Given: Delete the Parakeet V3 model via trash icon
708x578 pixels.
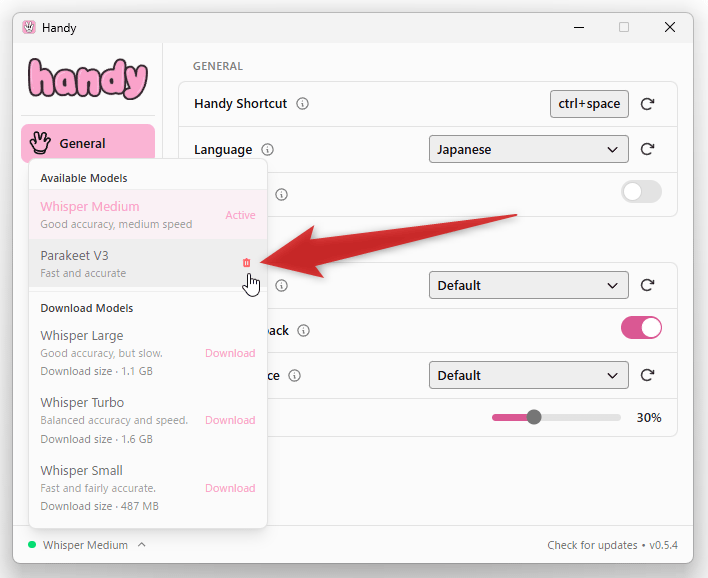Looking at the screenshot, I should coord(247,263).
